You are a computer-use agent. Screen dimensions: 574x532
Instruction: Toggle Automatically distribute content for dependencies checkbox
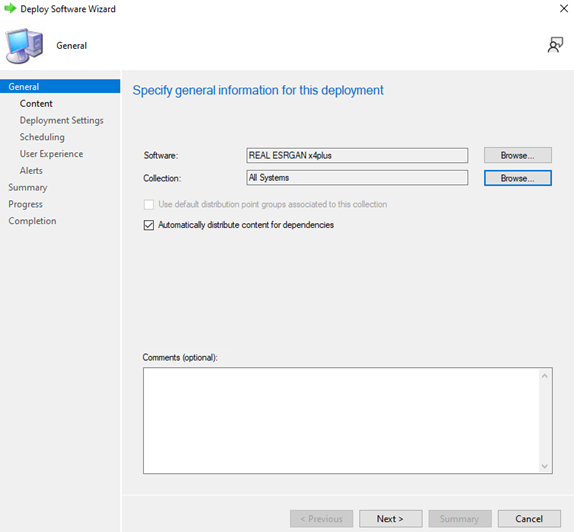click(149, 225)
